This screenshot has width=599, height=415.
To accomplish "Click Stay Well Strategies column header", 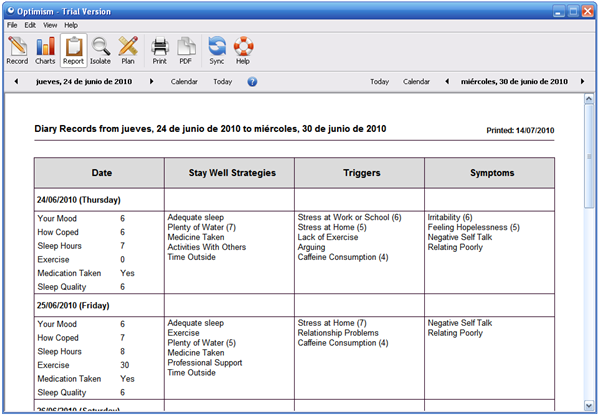I will pyautogui.click(x=230, y=173).
